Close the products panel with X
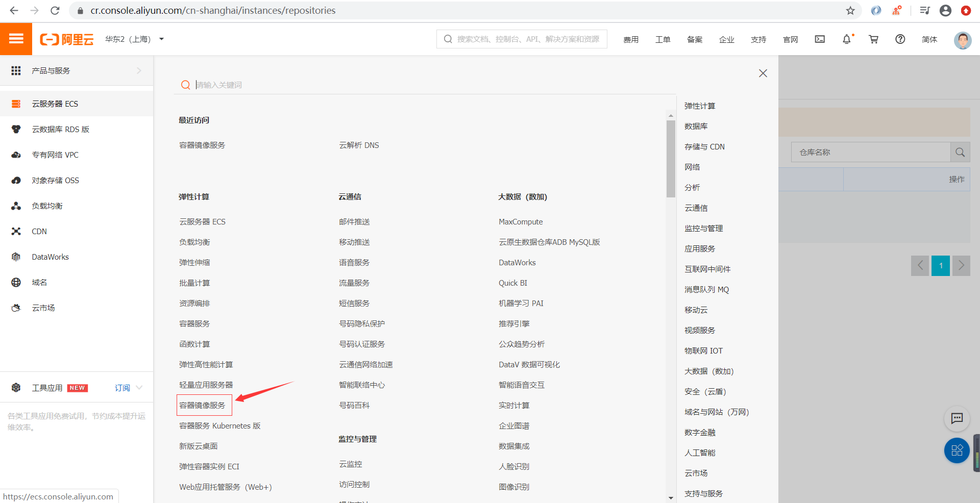This screenshot has height=503, width=980. (763, 73)
